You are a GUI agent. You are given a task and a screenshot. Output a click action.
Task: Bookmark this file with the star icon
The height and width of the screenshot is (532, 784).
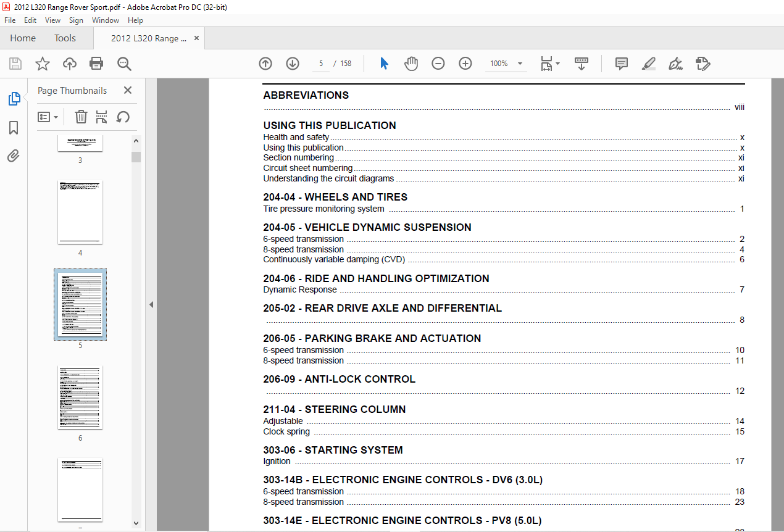tap(43, 64)
